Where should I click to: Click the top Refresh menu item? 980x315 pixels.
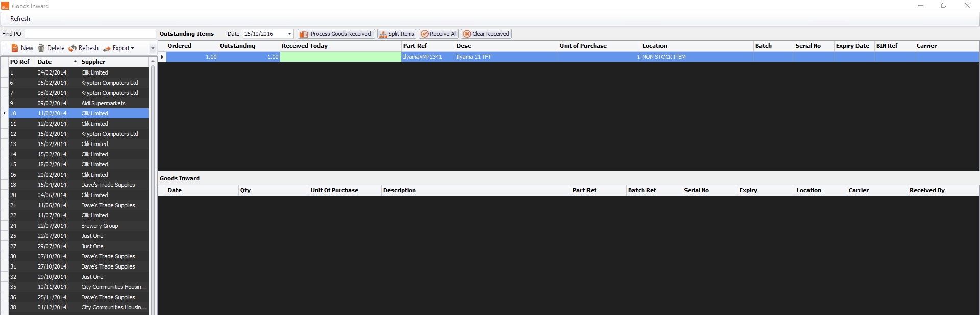coord(20,19)
